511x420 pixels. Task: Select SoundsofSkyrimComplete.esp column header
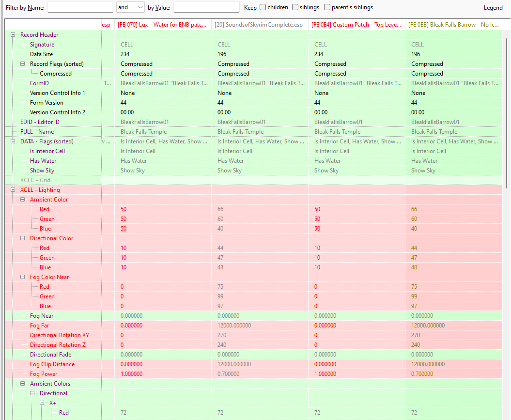coord(260,25)
